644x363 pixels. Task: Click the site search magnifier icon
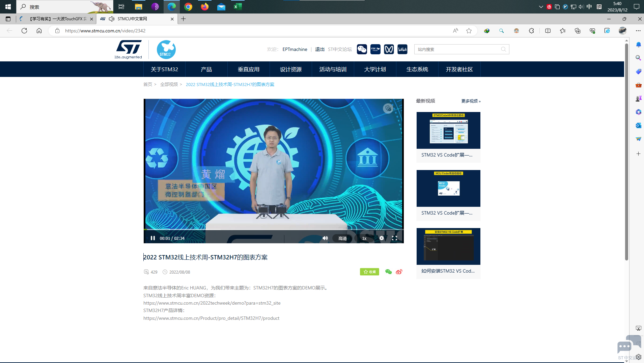(503, 49)
